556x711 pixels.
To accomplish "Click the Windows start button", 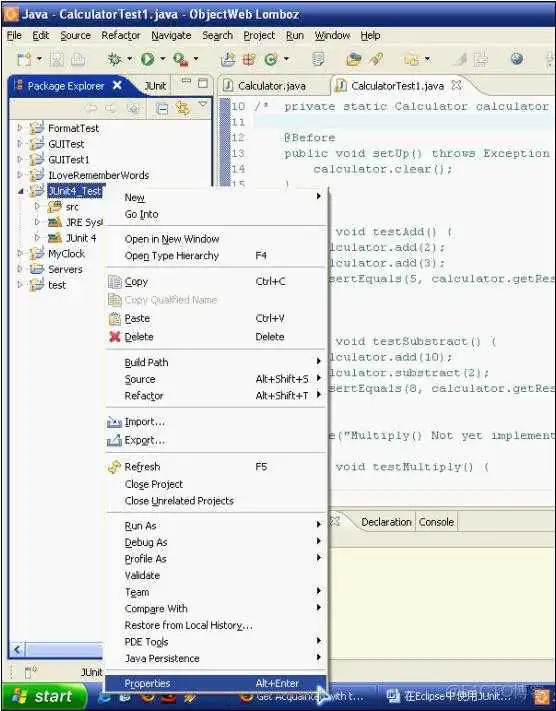I will tap(44, 696).
